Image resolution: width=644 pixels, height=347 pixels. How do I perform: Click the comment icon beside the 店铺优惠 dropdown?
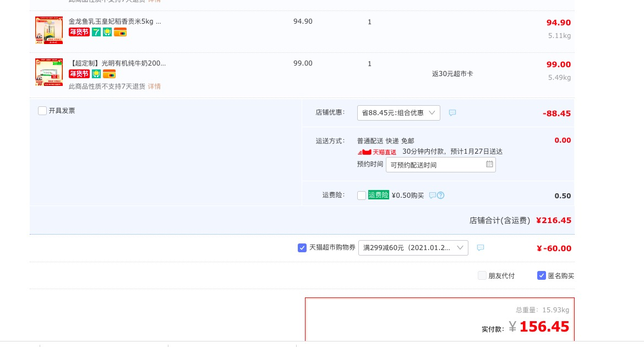[x=452, y=113]
